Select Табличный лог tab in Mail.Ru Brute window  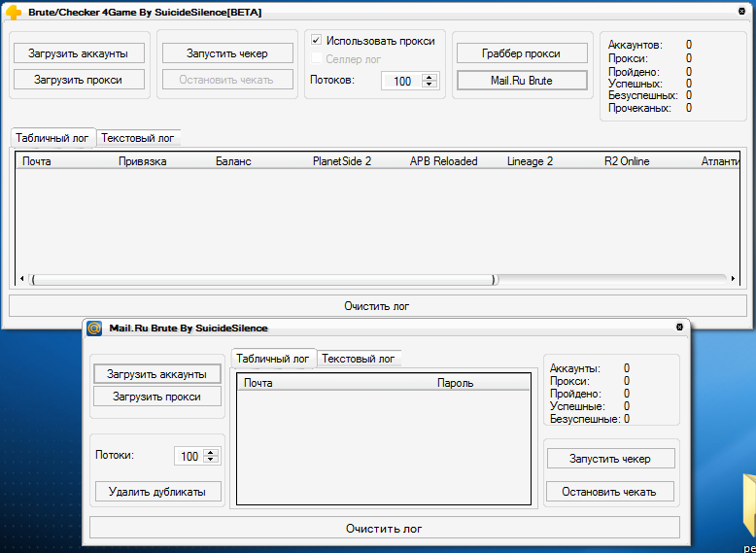(x=273, y=359)
